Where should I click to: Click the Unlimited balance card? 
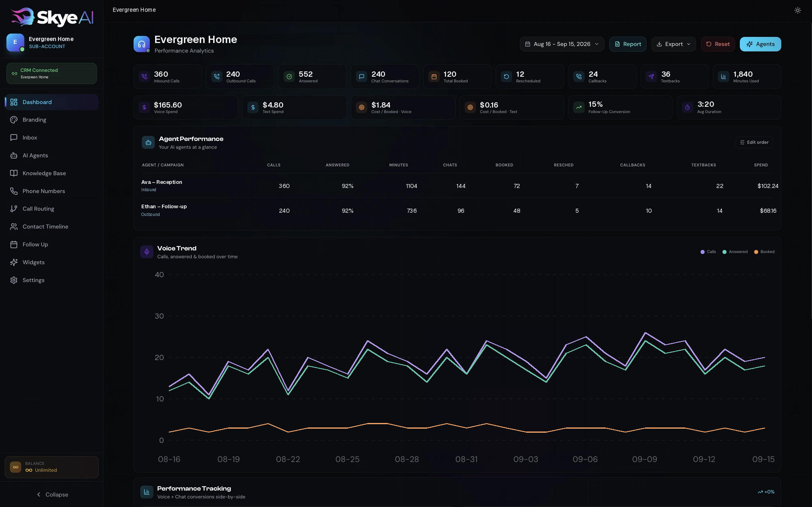click(52, 467)
